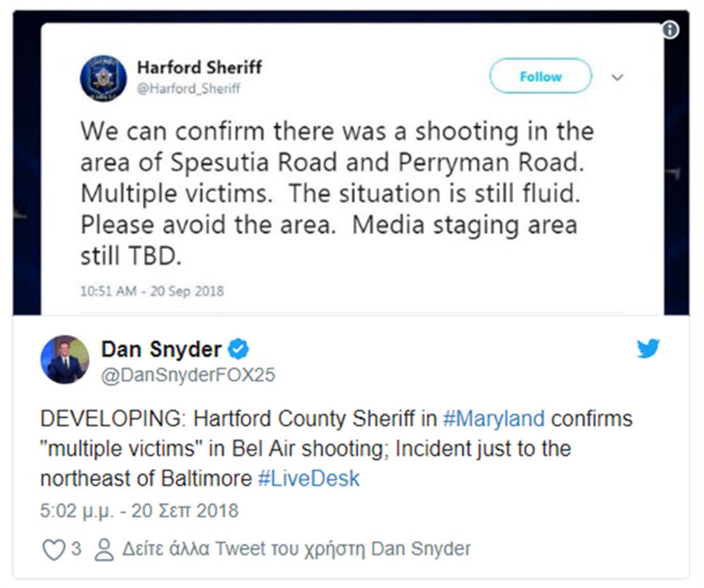Click the blue verified badge
Screen dimensions: 704x588
pyautogui.click(x=239, y=349)
